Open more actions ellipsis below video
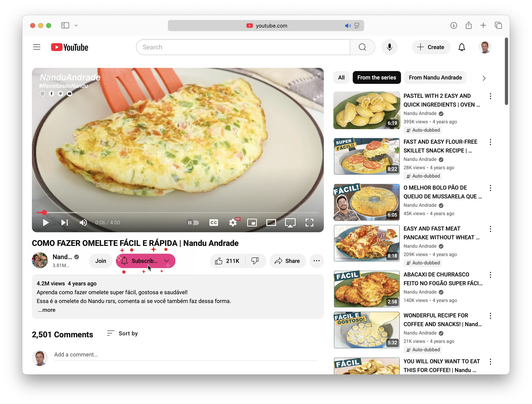Screen dimensions: 532x404 [x=316, y=261]
